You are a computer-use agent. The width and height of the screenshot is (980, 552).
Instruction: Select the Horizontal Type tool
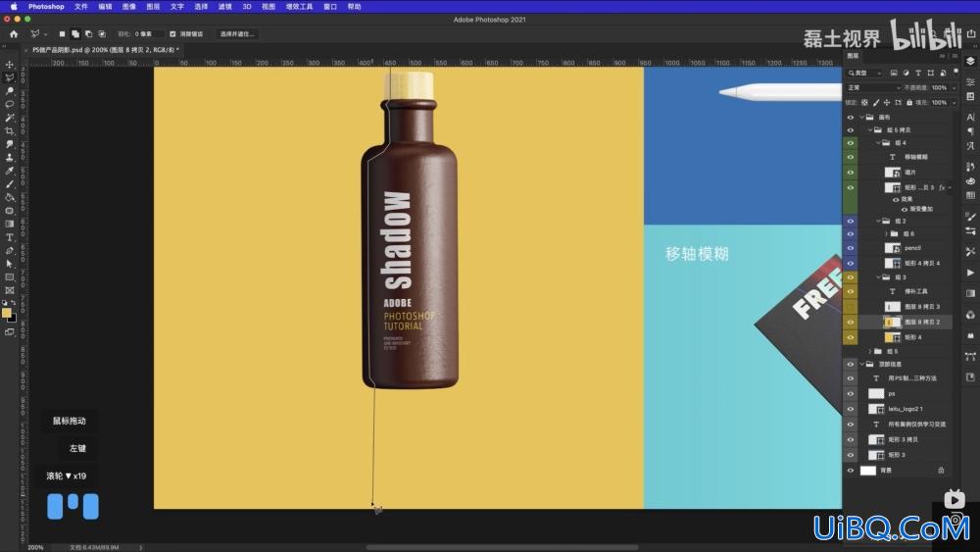pyautogui.click(x=10, y=237)
